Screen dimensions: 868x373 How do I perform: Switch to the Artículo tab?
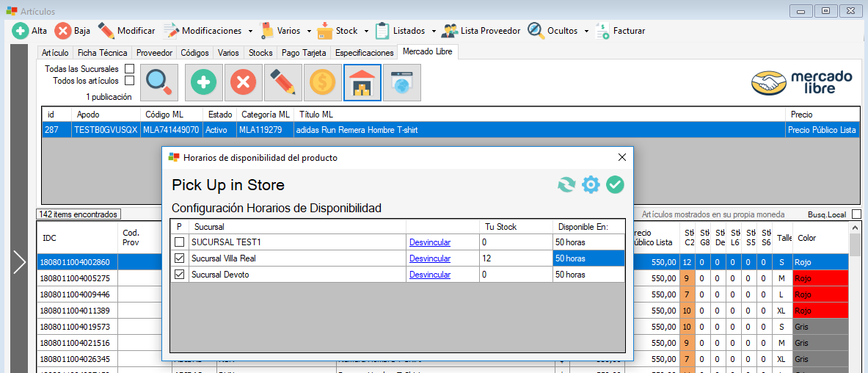[55, 53]
